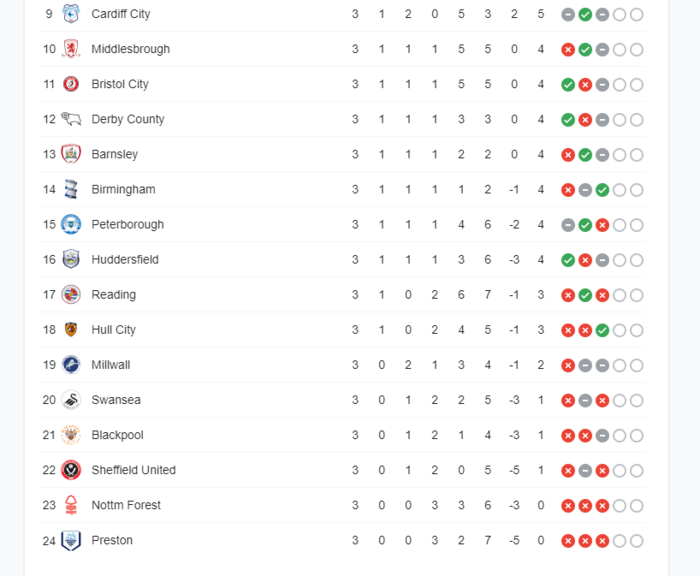Click the Middlesbrough club crest
Screen dimensions: 700x576
[71, 49]
